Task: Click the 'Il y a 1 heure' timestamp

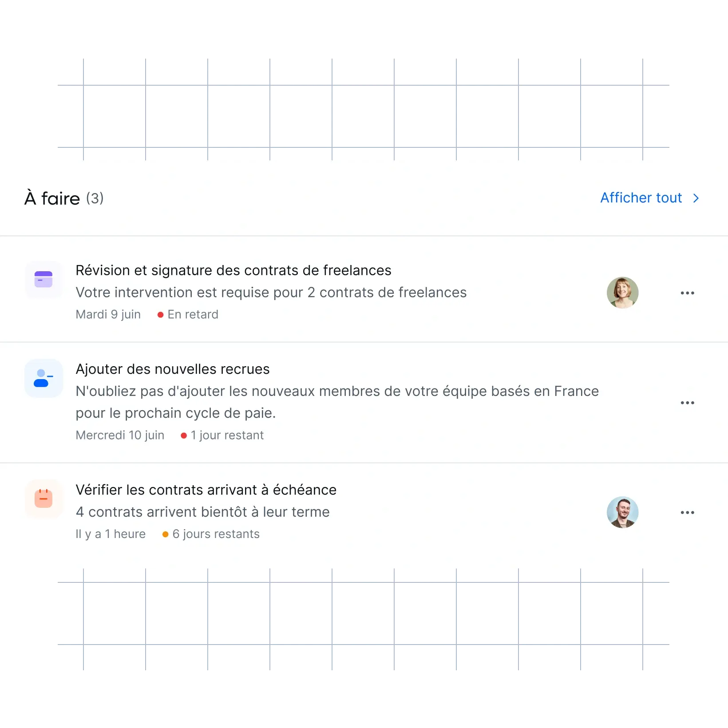Action: (111, 534)
